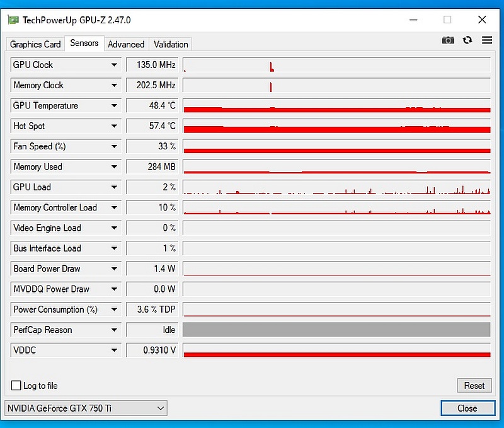Click the Idle PerfCap value
Screen dimensions: 504x428
(x=152, y=330)
